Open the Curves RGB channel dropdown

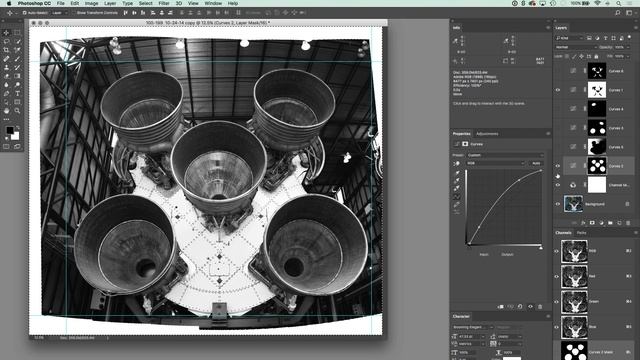[496, 163]
